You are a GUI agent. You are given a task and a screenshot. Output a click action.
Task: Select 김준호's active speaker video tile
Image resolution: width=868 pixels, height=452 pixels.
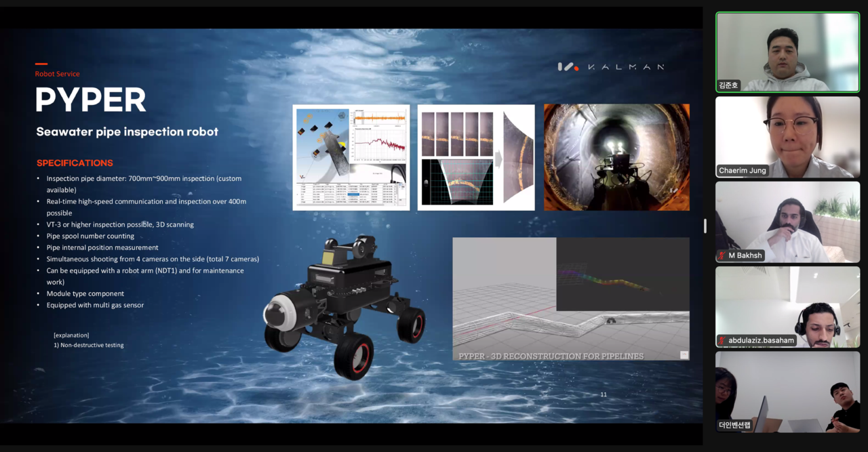pyautogui.click(x=787, y=52)
